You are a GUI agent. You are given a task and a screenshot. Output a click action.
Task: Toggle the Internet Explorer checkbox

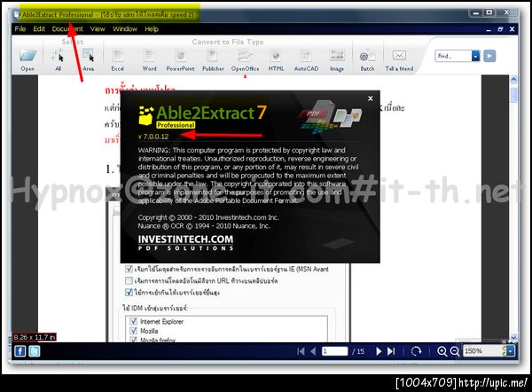133,321
